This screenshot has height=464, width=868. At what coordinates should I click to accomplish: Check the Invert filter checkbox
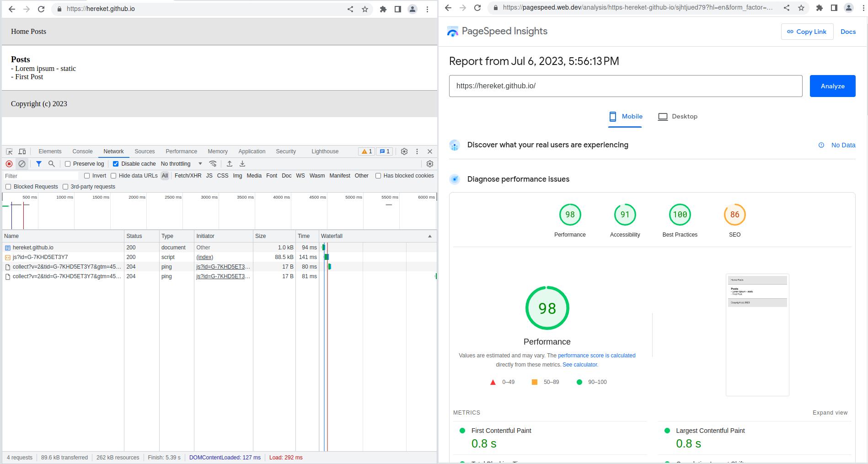[x=87, y=176]
